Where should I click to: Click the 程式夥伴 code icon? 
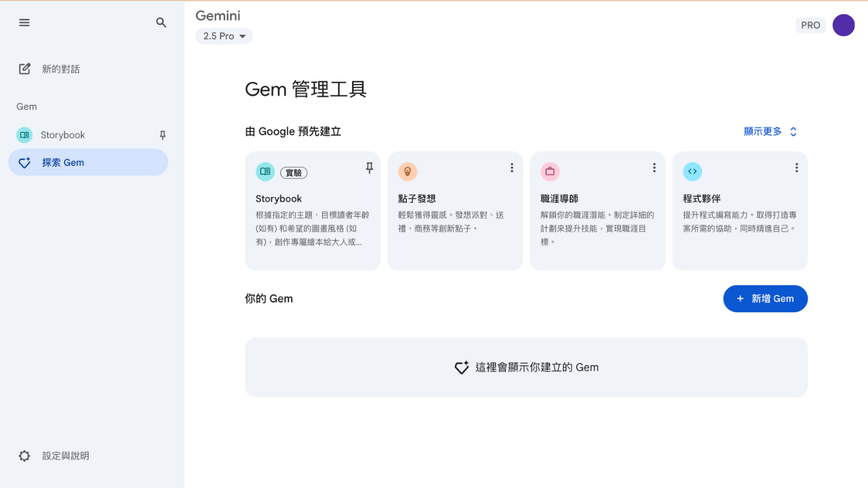point(692,171)
